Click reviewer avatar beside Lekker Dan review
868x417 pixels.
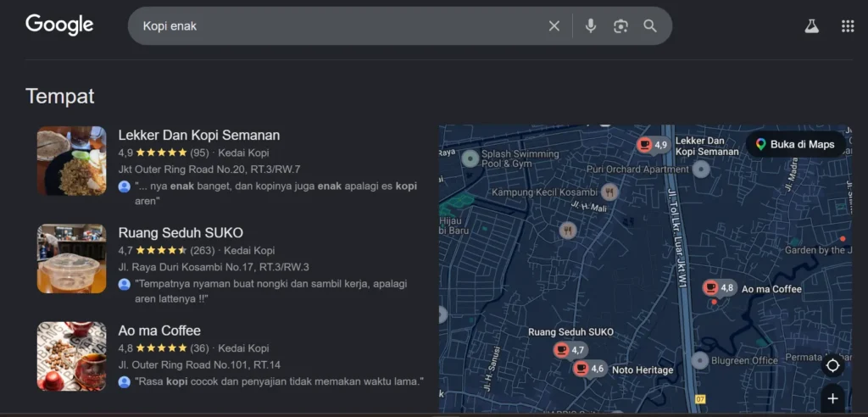125,186
